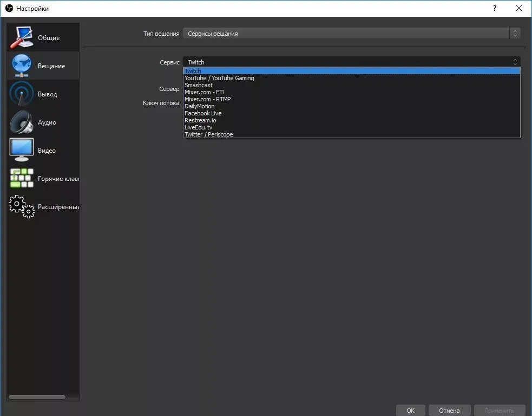Click the Вывод sidebar label
532x416 pixels.
point(47,94)
